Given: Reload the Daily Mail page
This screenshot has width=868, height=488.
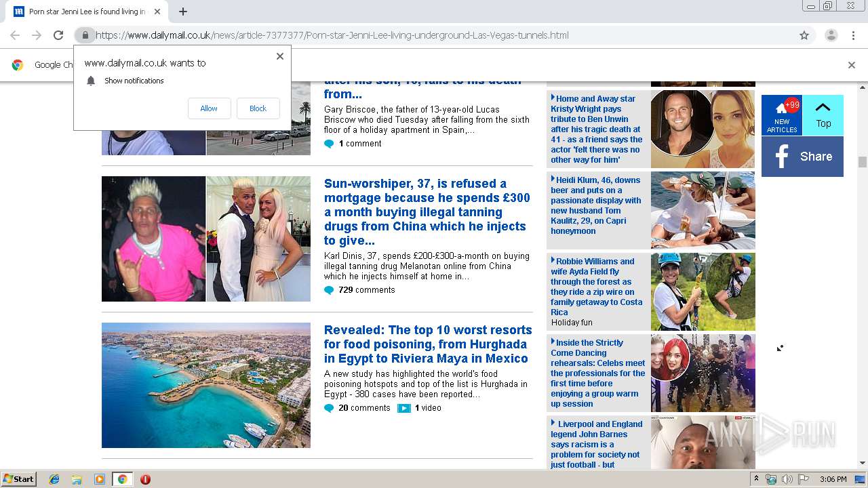Looking at the screenshot, I should click(x=58, y=35).
